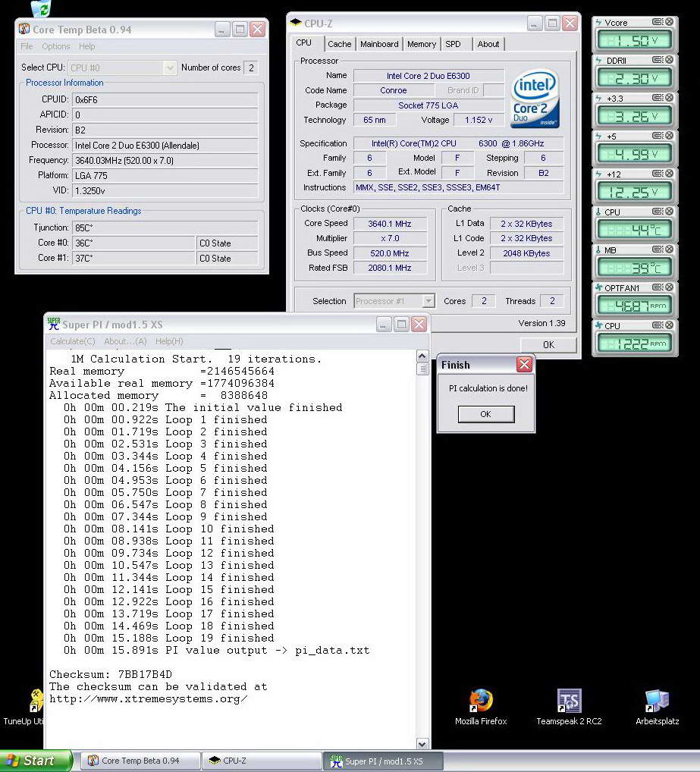This screenshot has width=700, height=772.
Task: Open Super PI About...(A) menu
Action: (125, 340)
